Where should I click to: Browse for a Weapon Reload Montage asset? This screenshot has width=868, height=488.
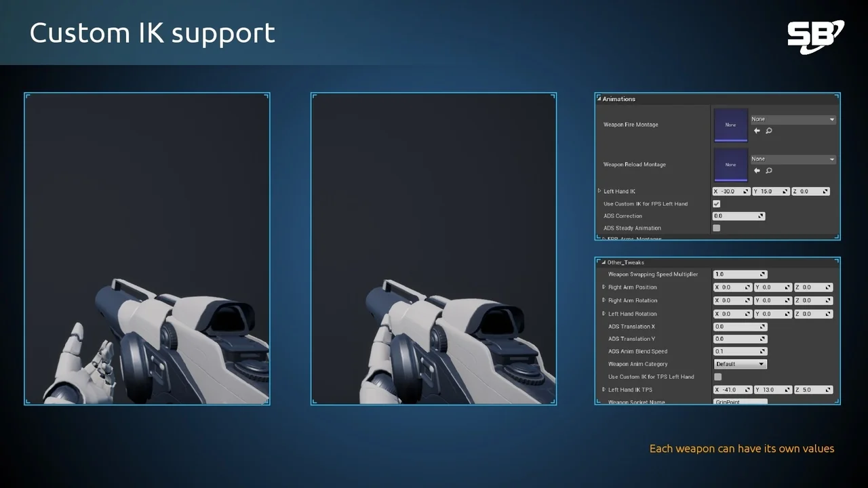click(x=768, y=170)
